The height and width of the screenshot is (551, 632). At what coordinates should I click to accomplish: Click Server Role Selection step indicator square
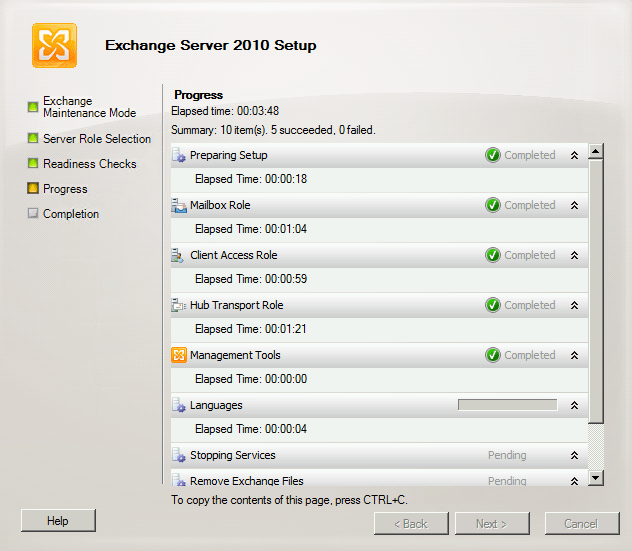tap(33, 138)
